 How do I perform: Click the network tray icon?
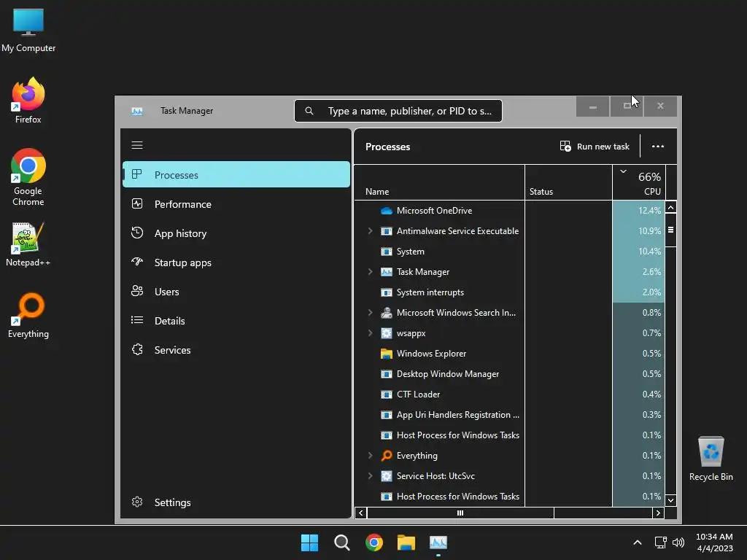point(660,542)
